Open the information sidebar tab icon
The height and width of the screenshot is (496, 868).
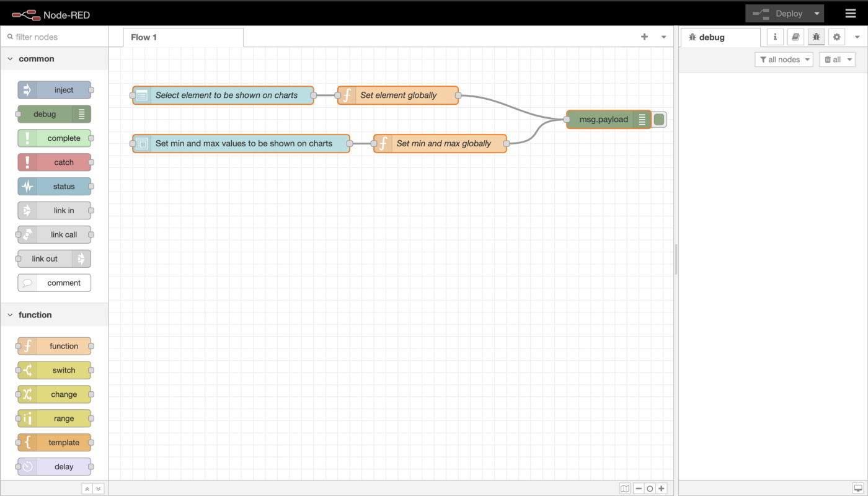[775, 37]
